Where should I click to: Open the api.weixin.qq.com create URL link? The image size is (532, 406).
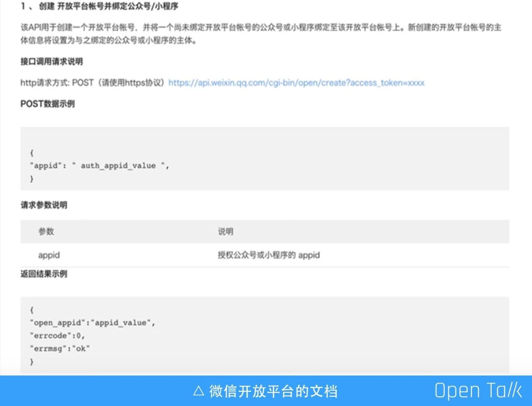coord(296,83)
